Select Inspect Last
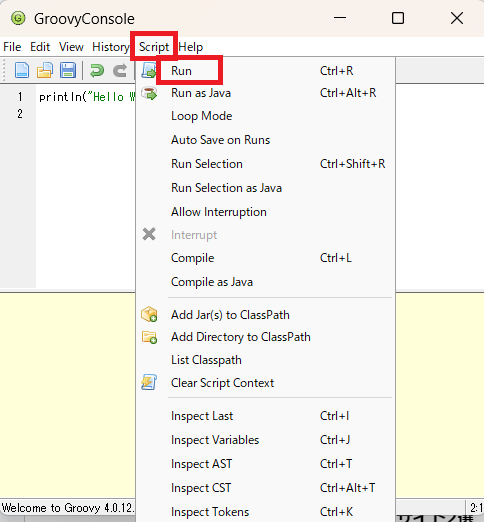The width and height of the screenshot is (484, 522). click(x=265, y=416)
